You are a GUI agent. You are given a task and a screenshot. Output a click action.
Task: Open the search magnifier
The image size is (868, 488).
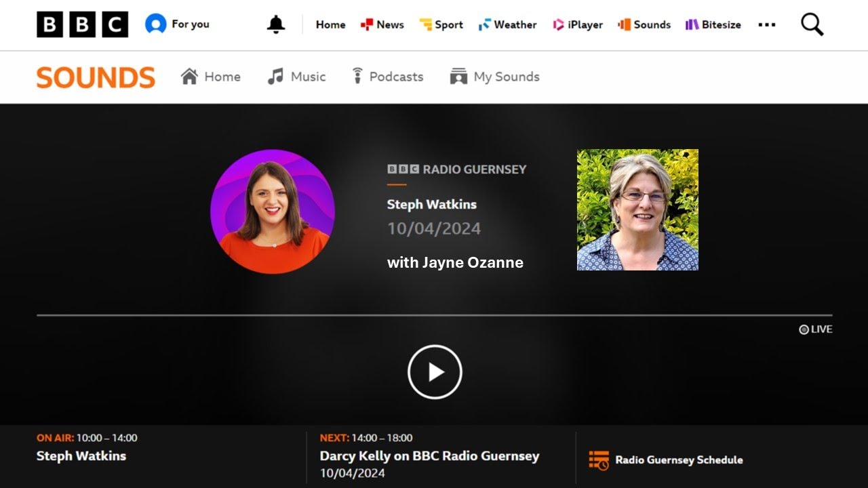coord(812,24)
